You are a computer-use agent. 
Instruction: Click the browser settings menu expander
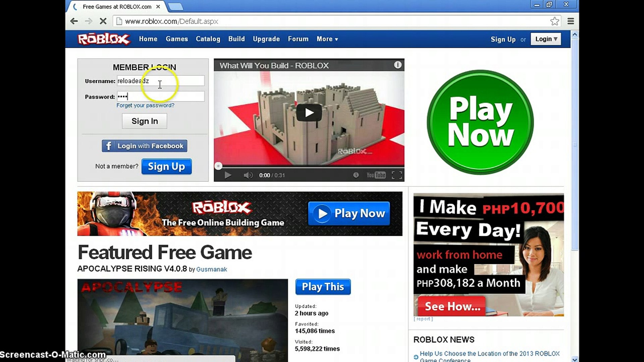[570, 21]
